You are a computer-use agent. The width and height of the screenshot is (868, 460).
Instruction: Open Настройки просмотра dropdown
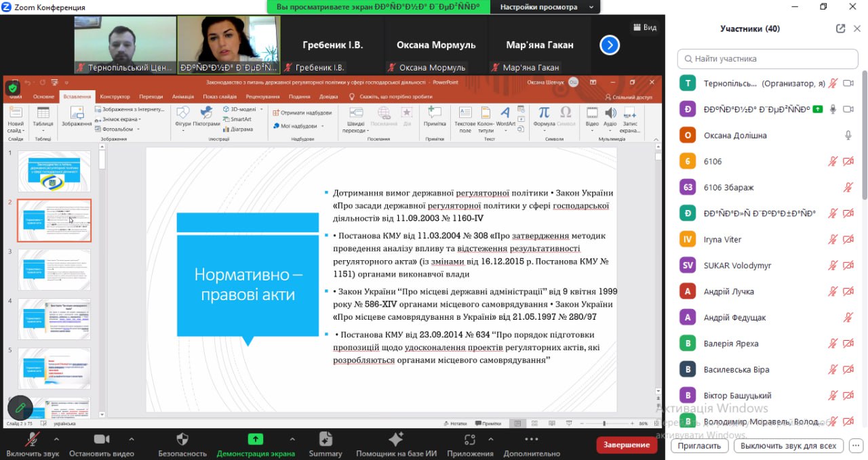pos(546,7)
